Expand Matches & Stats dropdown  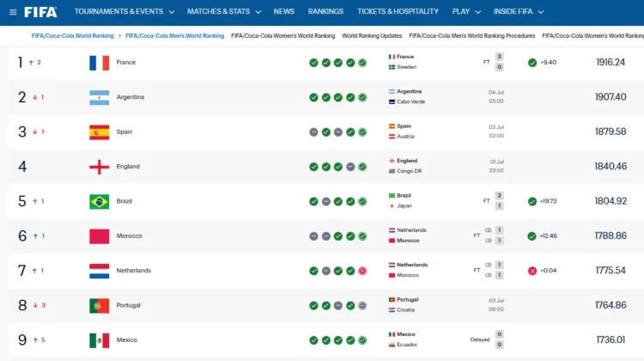point(224,11)
